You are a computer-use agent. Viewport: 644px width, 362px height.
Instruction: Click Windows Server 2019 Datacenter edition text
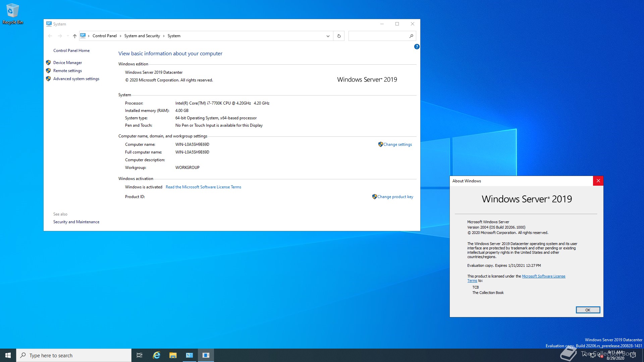click(x=154, y=72)
